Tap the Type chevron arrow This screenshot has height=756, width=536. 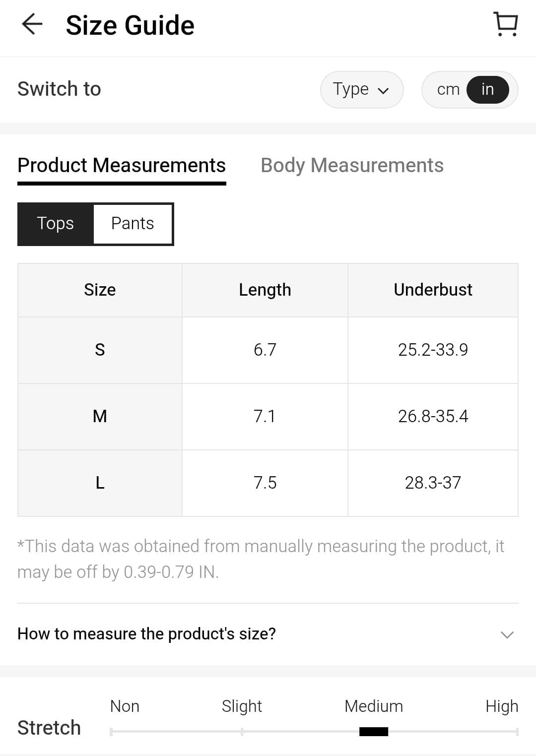pos(383,91)
